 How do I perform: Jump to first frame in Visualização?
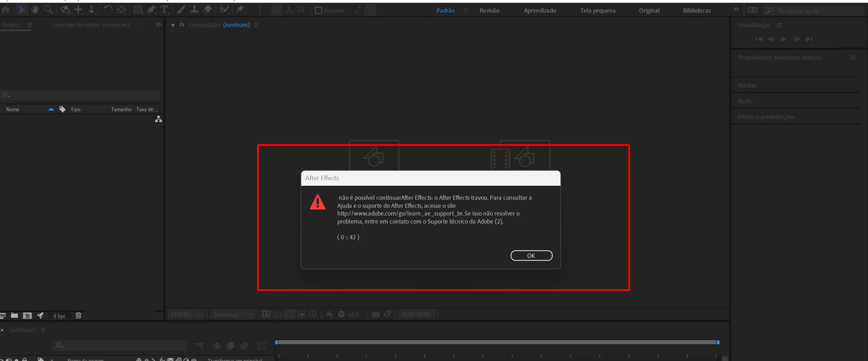[x=759, y=39]
